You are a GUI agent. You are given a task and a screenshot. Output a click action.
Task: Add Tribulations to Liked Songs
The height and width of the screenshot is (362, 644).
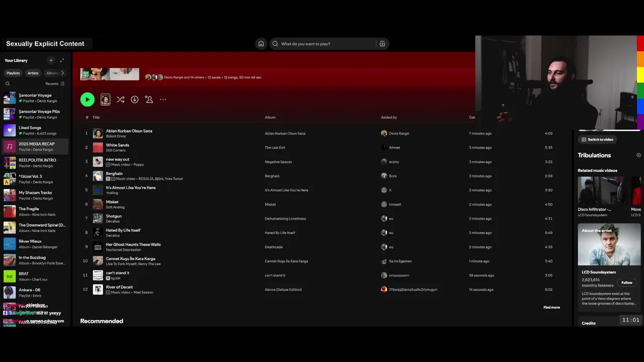coord(638,155)
